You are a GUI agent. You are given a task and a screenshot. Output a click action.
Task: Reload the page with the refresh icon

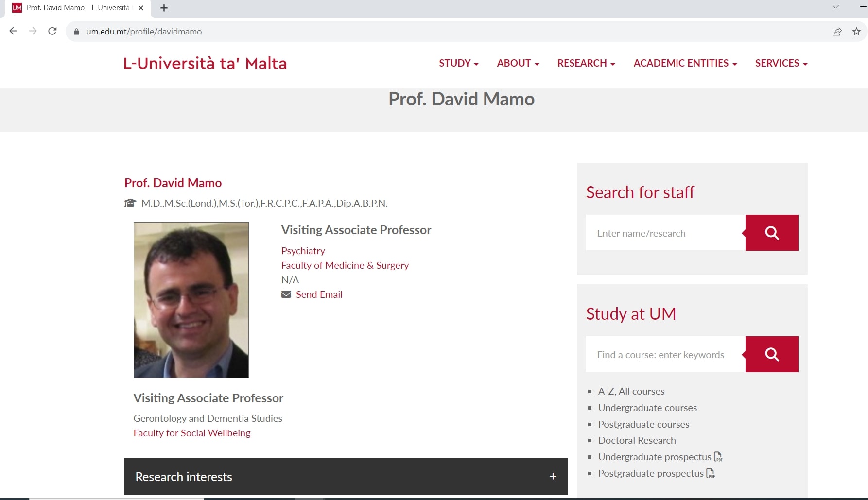tap(52, 31)
